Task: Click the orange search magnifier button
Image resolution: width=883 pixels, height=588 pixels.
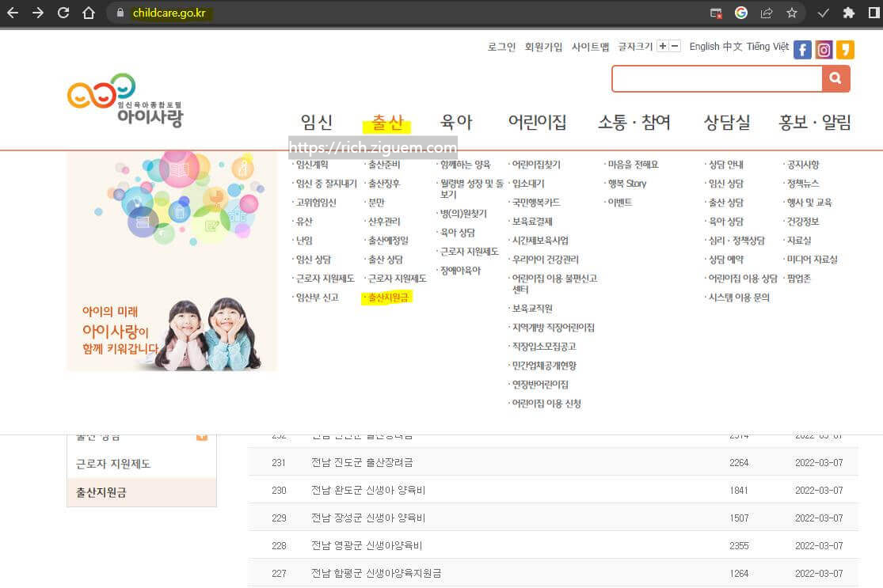Action: [x=835, y=78]
